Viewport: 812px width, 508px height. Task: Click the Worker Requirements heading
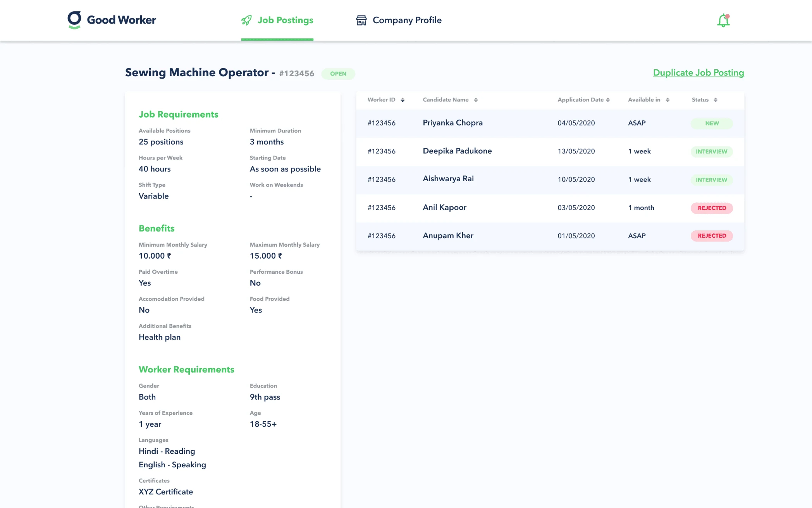pyautogui.click(x=186, y=370)
